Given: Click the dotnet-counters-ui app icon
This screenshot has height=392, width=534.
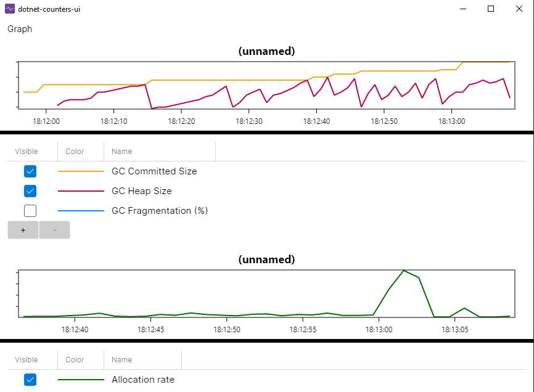Looking at the screenshot, I should 10,9.
